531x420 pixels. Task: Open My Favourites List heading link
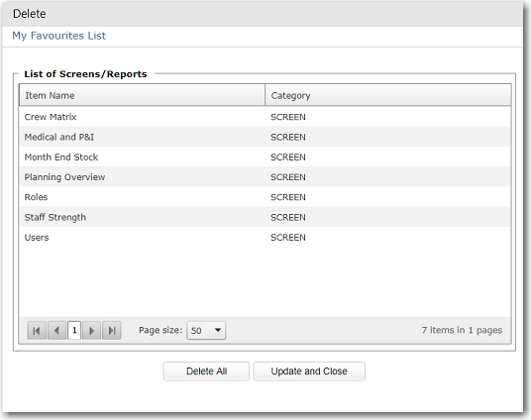pyautogui.click(x=58, y=36)
